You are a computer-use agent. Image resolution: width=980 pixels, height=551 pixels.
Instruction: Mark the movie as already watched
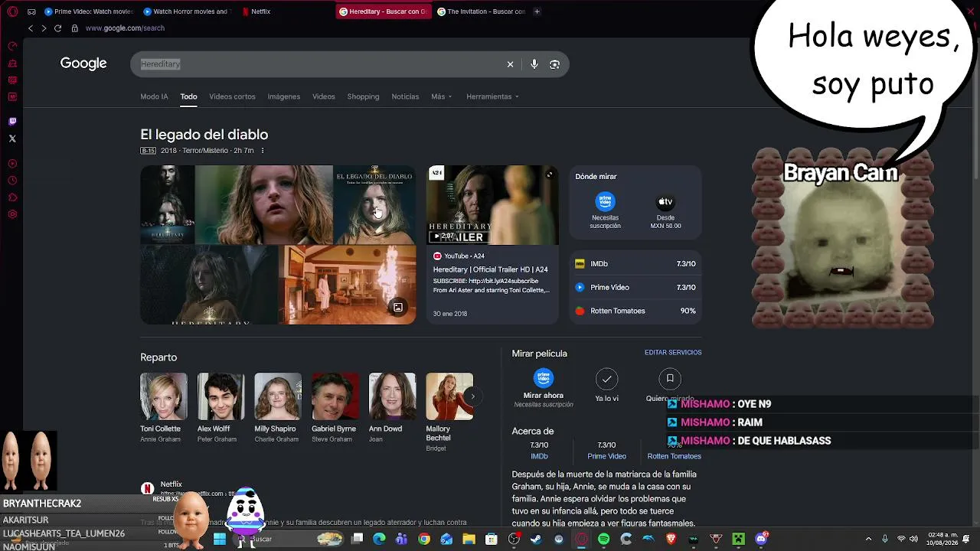click(607, 385)
